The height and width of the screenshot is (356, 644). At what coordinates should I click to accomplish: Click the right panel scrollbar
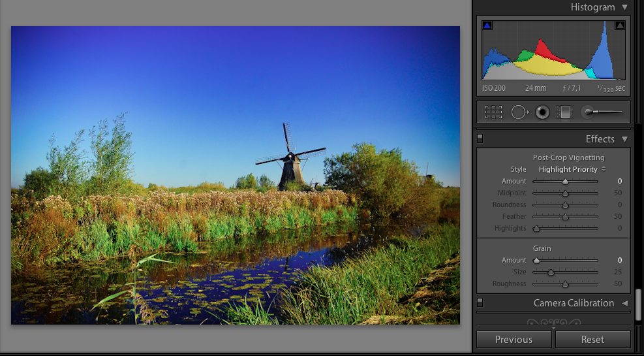(639, 304)
